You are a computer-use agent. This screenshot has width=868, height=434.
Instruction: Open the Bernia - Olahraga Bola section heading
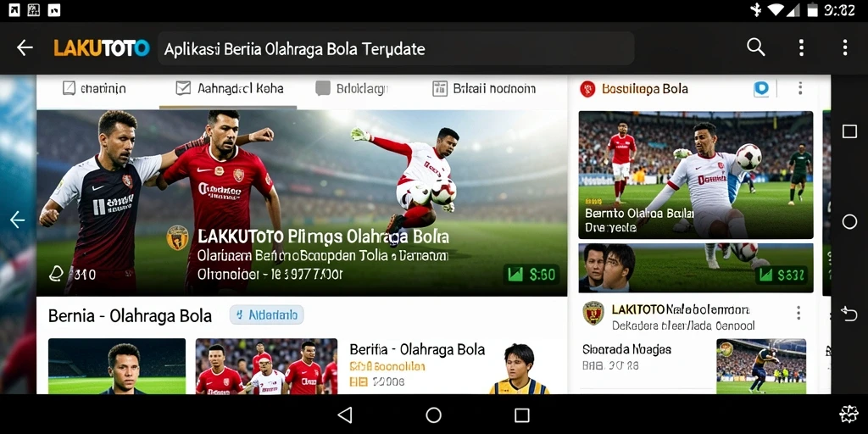[130, 315]
